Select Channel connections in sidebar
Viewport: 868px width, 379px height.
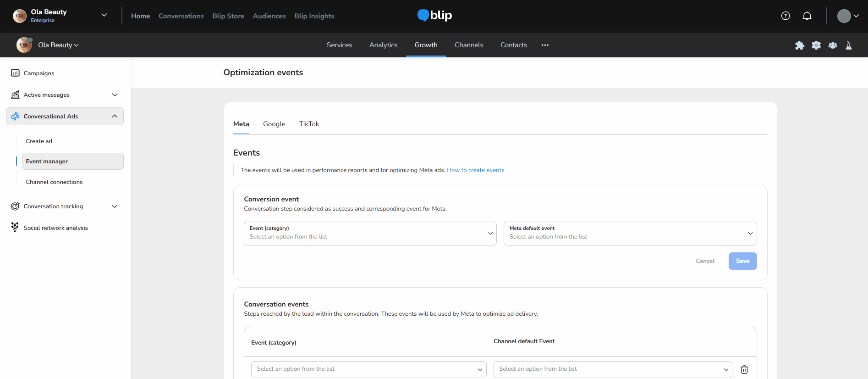[54, 182]
